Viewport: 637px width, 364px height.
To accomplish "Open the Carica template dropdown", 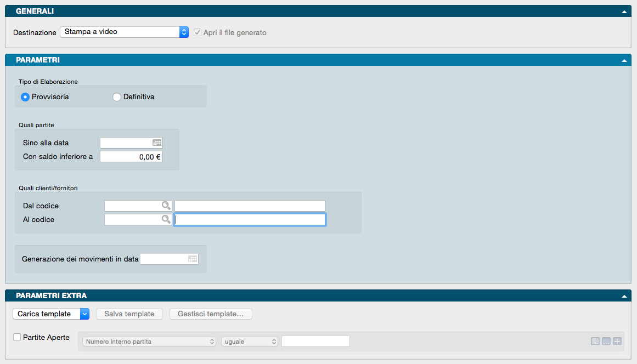I will pos(50,314).
